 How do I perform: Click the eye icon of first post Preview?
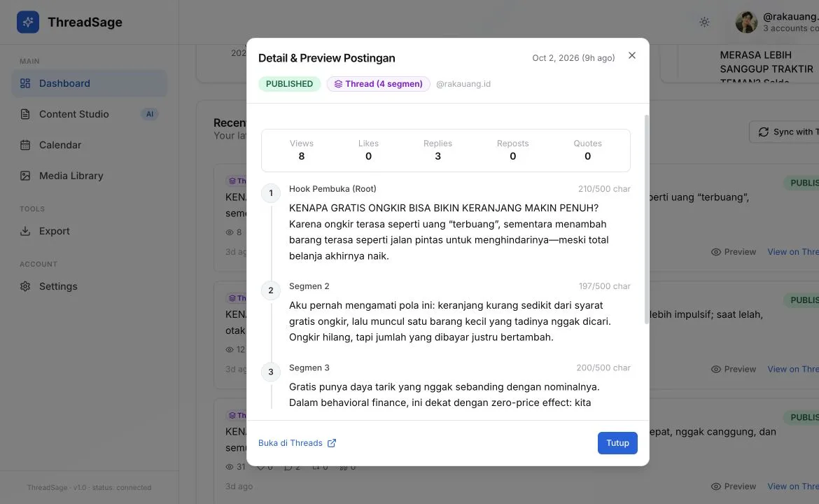[716, 252]
